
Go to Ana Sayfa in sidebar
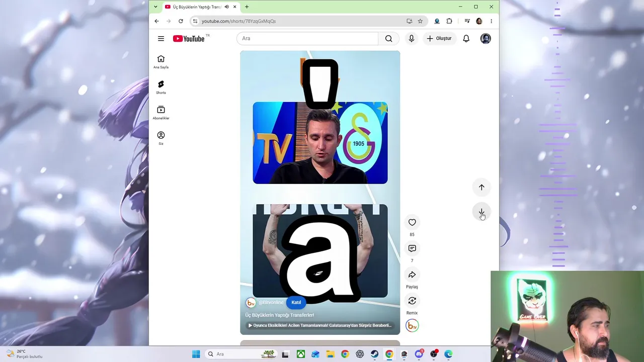pos(161,62)
